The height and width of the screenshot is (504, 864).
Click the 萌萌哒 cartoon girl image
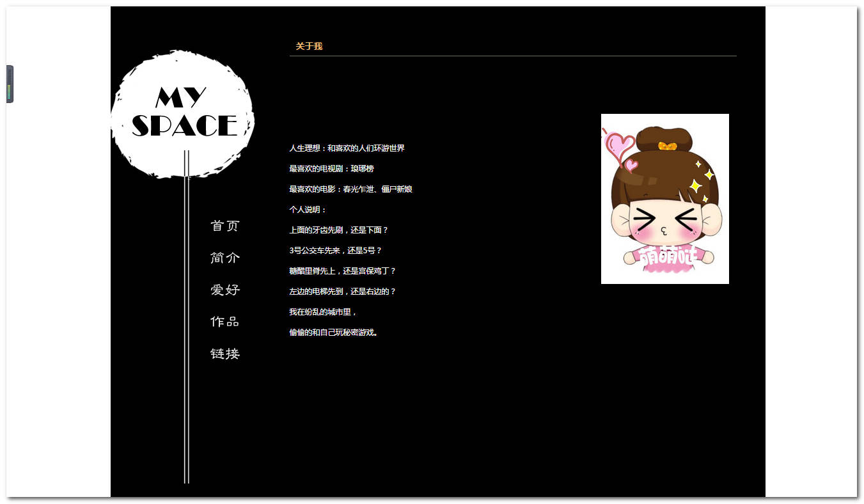pos(665,199)
